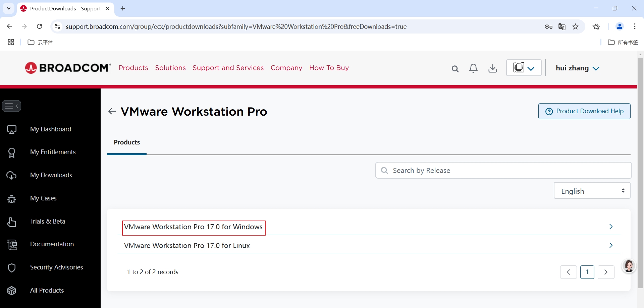Click the chevron on the Windows row
644x308 pixels.
[x=611, y=227]
